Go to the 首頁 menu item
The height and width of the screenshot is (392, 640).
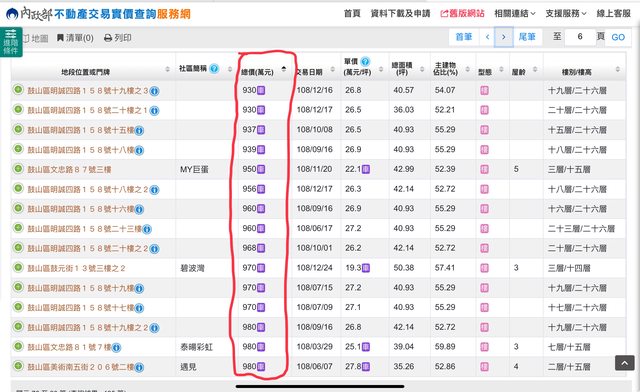(352, 13)
